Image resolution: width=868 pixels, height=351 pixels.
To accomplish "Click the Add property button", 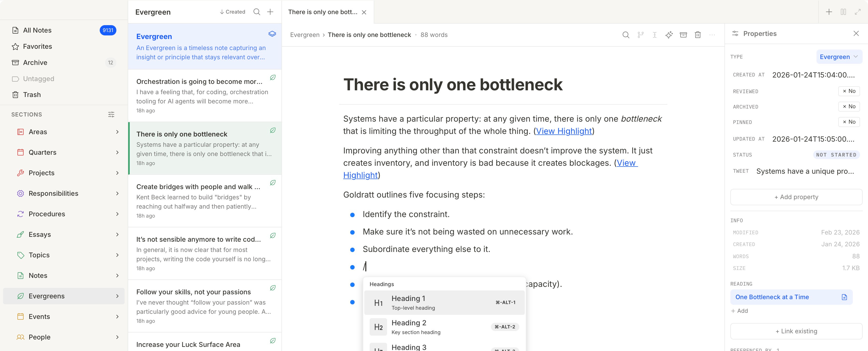I will 796,197.
